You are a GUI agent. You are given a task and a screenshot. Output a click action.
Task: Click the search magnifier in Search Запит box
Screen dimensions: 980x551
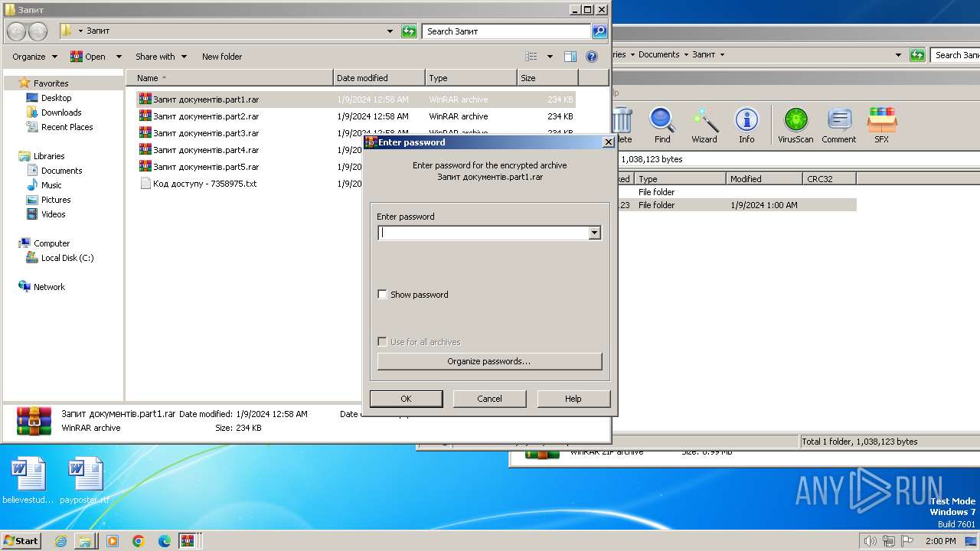[x=599, y=31]
